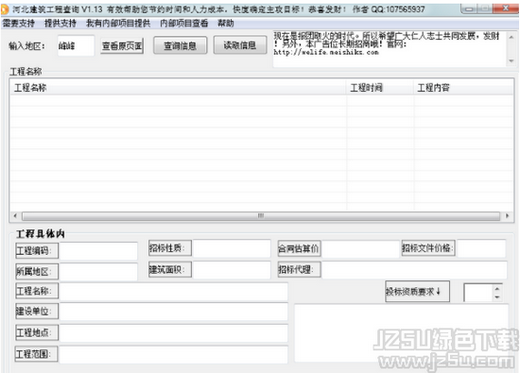
Task: Click the 工程名称 button in details section
Action: [37, 291]
